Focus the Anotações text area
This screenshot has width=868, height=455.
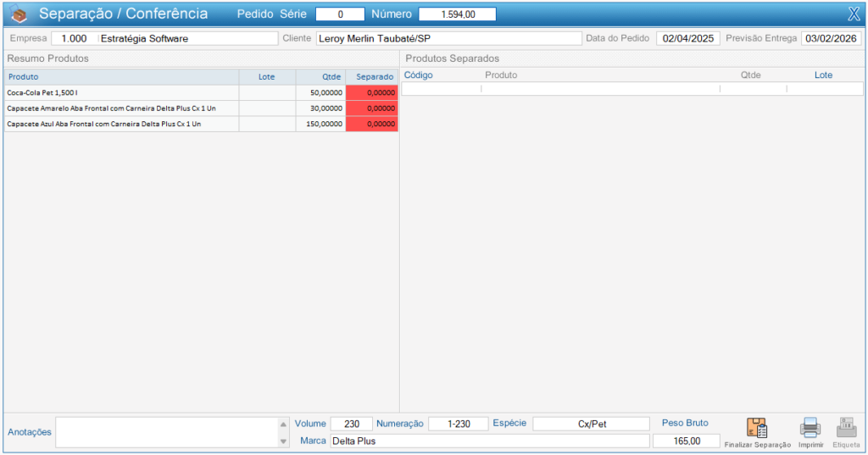[166, 432]
